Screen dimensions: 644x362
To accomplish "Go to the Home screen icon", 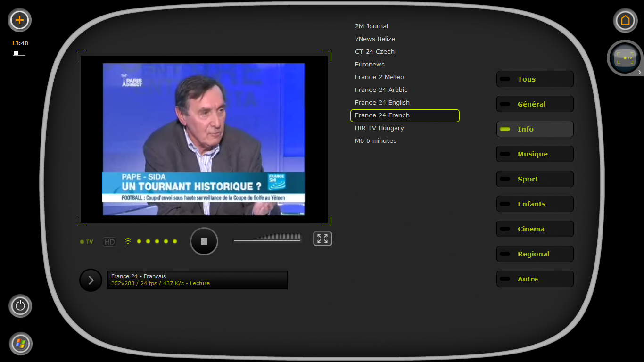I will [625, 20].
